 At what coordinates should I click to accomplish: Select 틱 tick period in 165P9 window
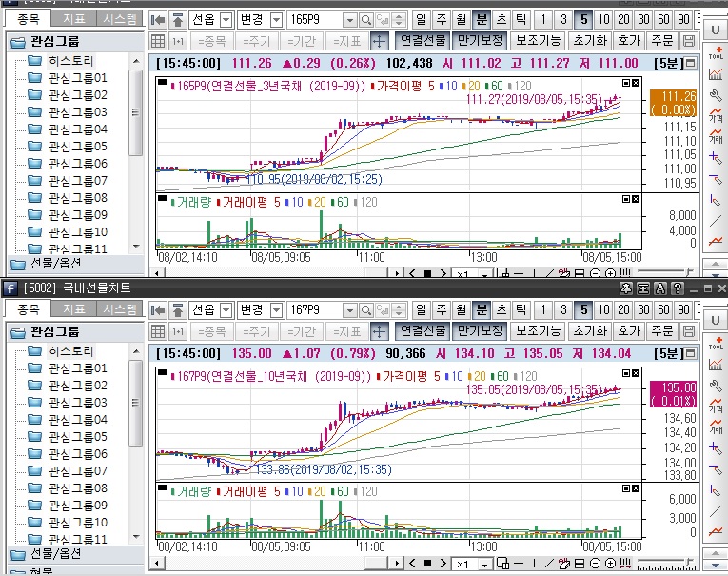coord(521,20)
